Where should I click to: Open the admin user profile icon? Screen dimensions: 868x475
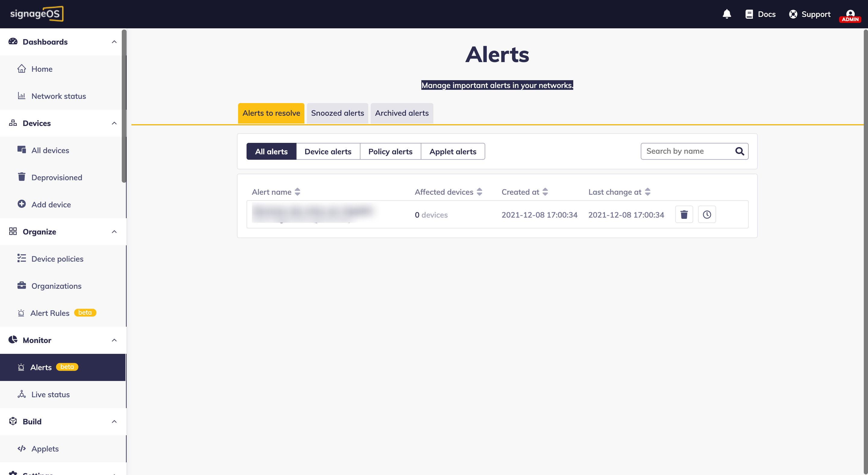tap(850, 15)
